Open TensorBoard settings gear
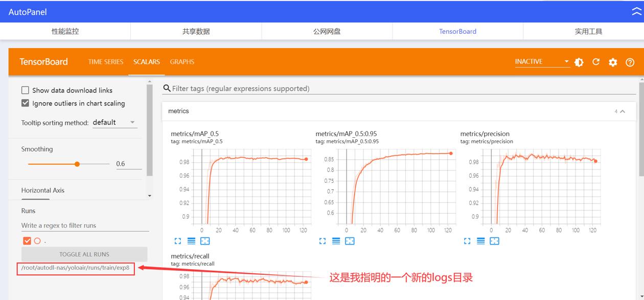Image resolution: width=644 pixels, height=300 pixels. click(613, 62)
